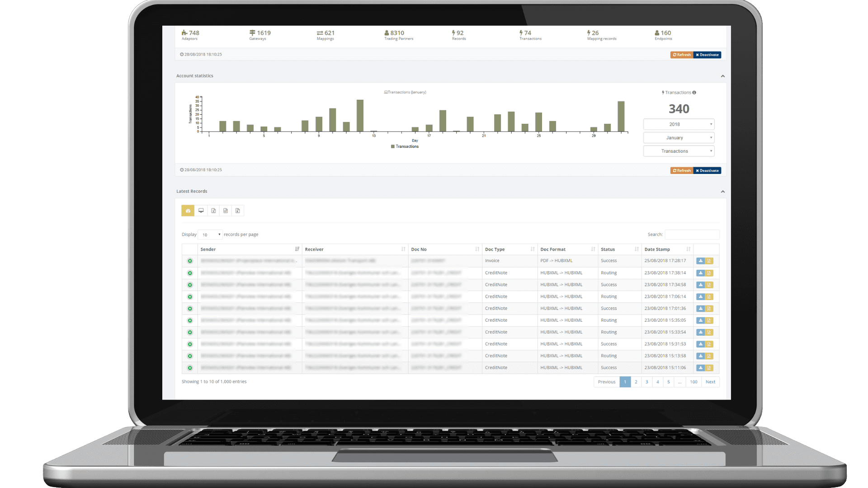
Task: Focus the Search input field
Action: tap(692, 235)
